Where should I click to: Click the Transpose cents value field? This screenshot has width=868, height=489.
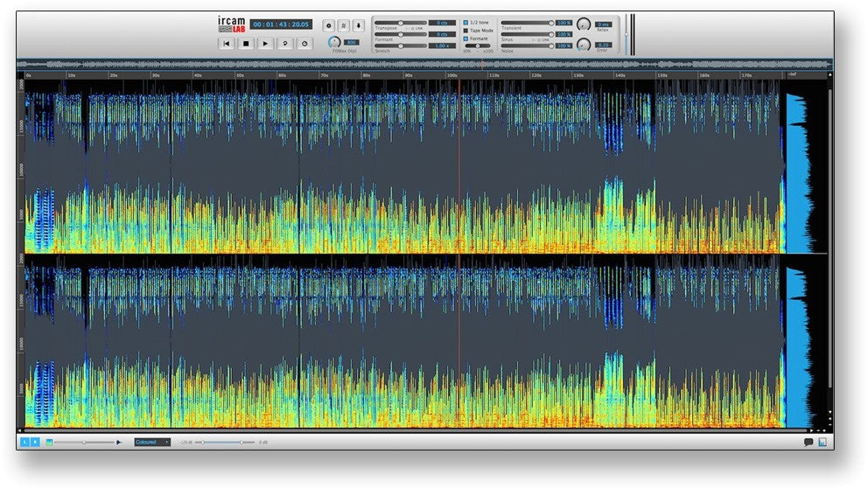pos(441,23)
